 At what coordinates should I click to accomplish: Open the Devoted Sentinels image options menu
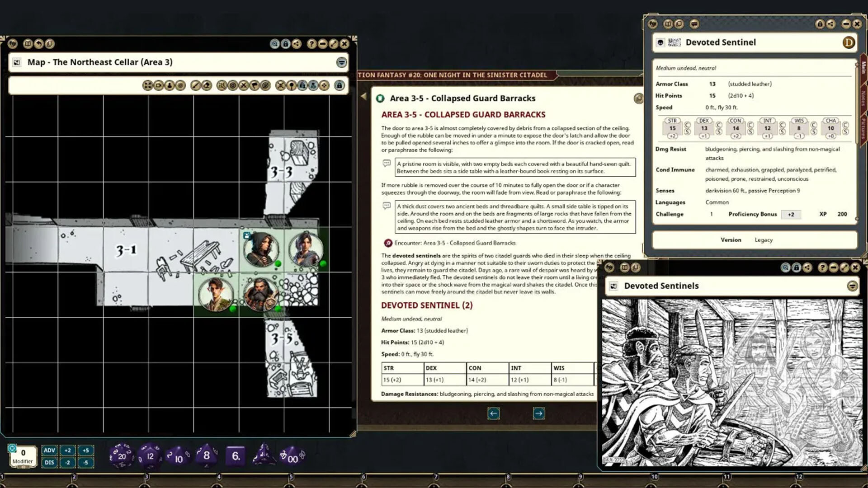click(852, 286)
